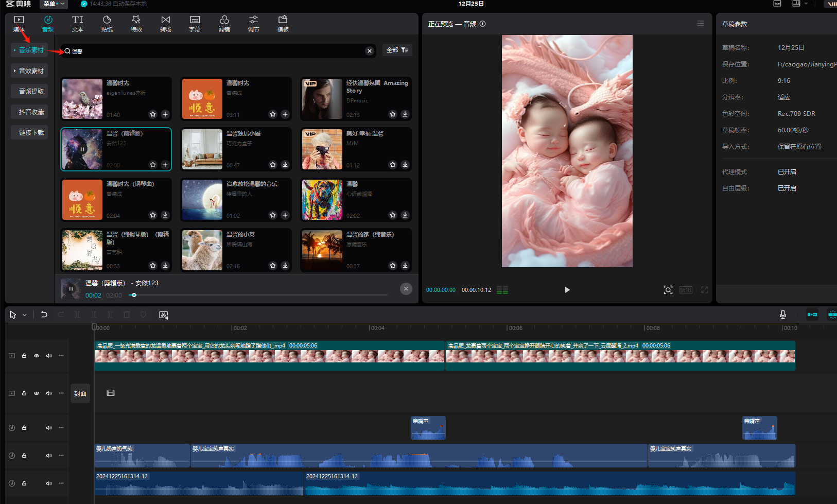The height and width of the screenshot is (504, 837).
Task: Click the 封面 cover button
Action: point(80,394)
